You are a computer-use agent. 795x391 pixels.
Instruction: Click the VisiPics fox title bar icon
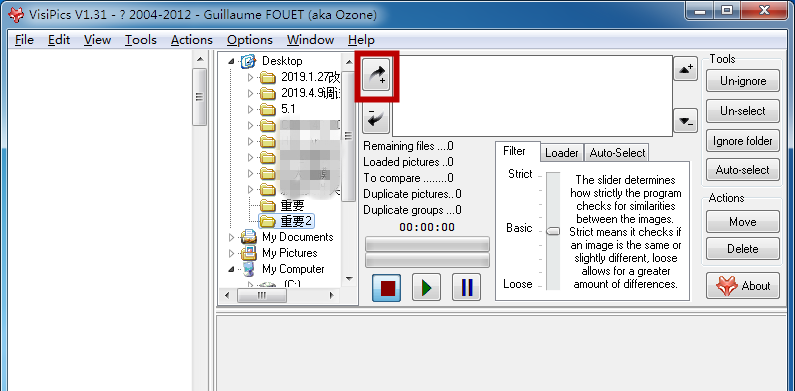(16, 14)
